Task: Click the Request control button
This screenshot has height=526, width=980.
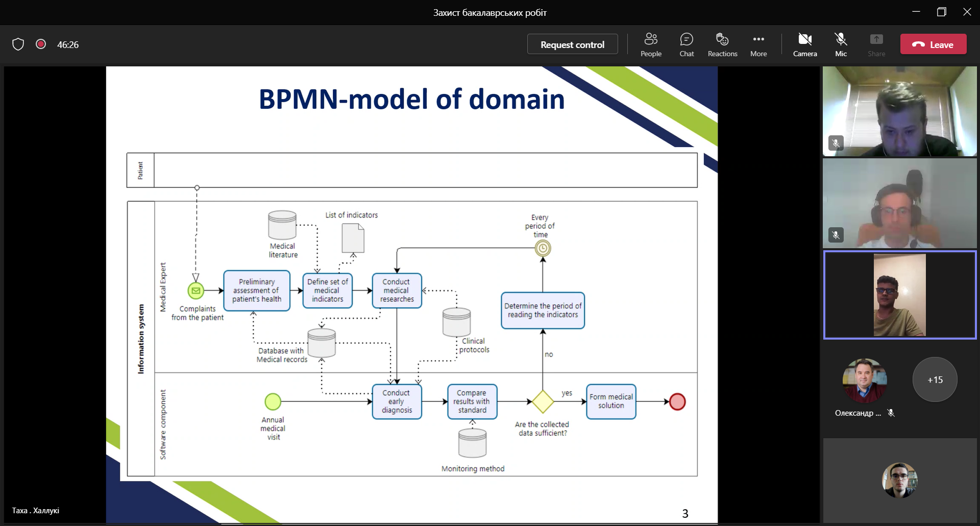Action: click(572, 44)
